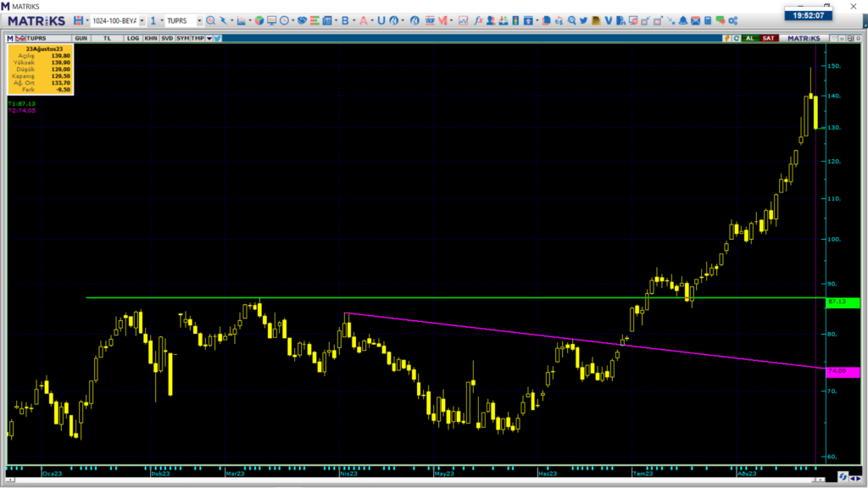Click the T2:74,05 trend label

[x=21, y=110]
